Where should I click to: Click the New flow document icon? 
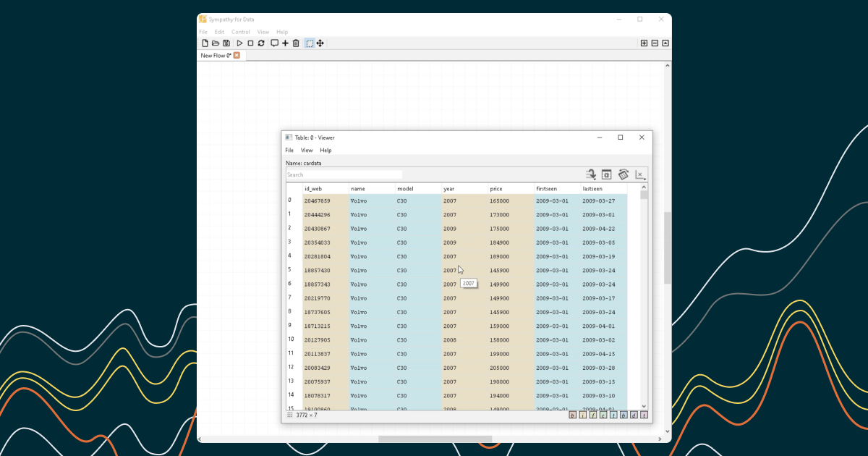[x=205, y=43]
